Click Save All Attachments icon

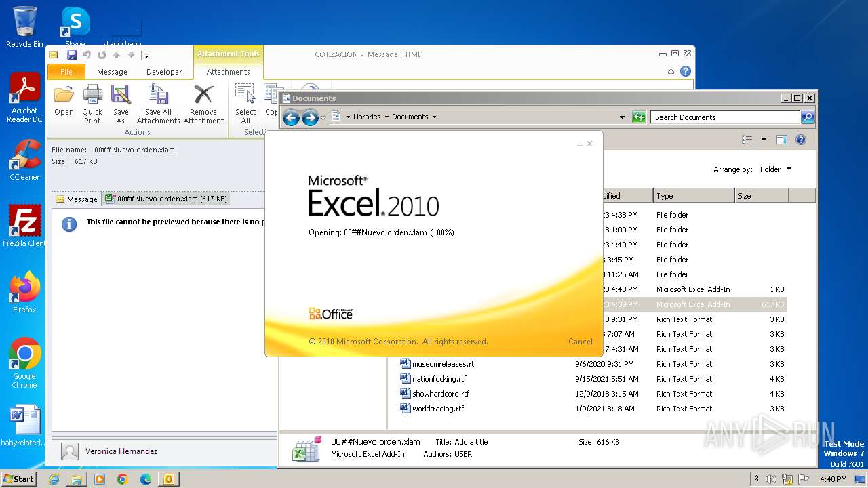(x=158, y=104)
